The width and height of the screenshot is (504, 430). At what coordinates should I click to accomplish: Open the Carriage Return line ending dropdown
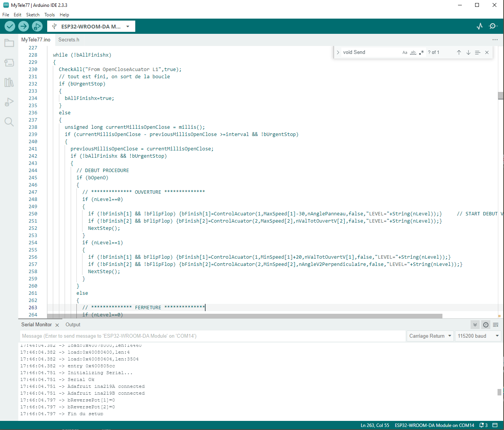[x=430, y=336]
